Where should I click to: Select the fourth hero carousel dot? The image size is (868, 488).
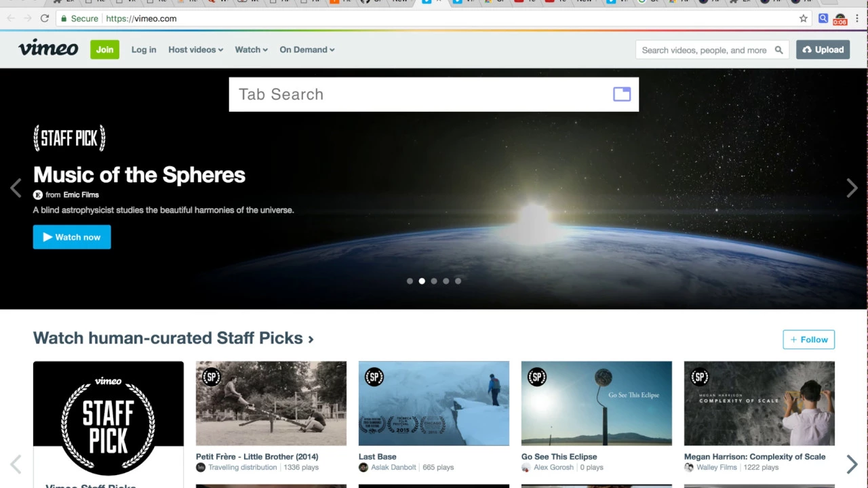(446, 281)
